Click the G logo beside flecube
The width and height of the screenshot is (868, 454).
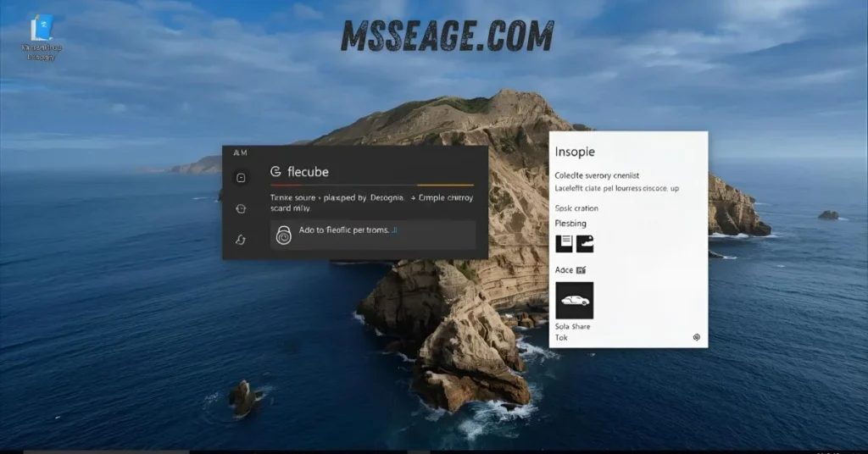click(x=275, y=171)
